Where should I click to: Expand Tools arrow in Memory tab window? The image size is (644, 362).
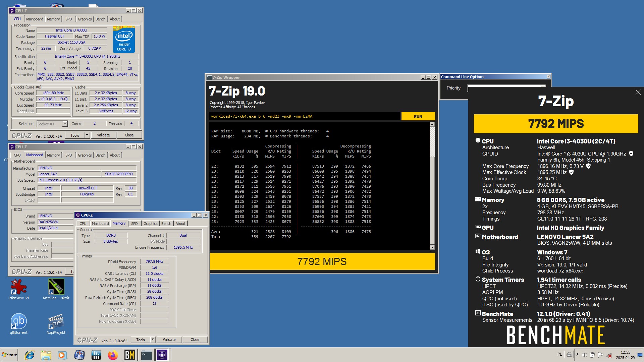click(x=153, y=340)
